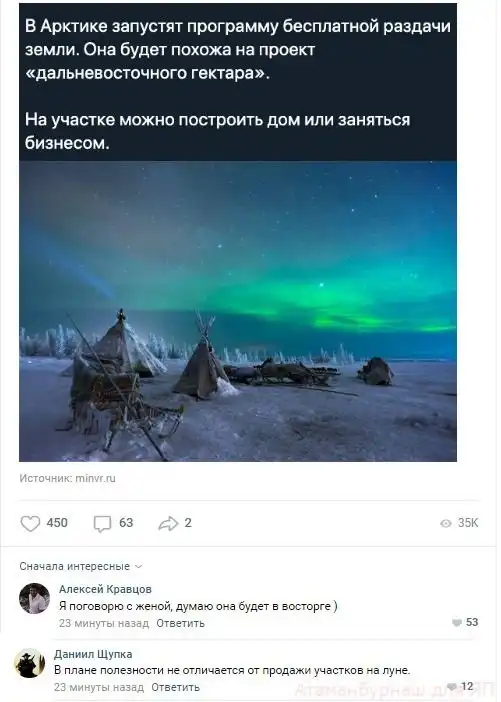Share the post with arrow icon
501x702 pixels.
pos(168,523)
